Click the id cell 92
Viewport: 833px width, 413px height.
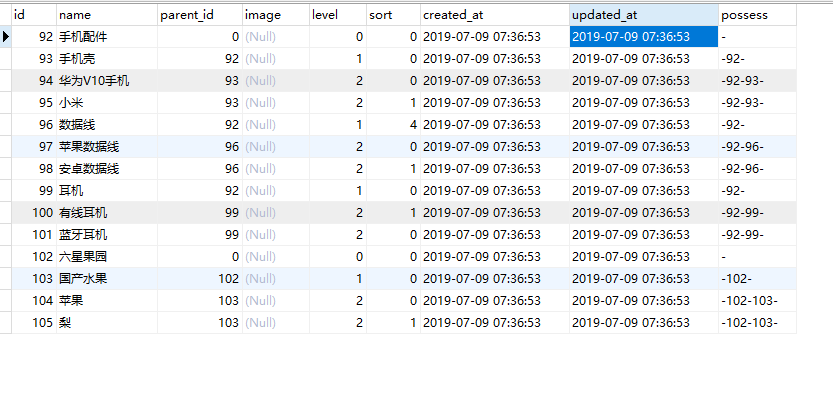click(x=34, y=37)
